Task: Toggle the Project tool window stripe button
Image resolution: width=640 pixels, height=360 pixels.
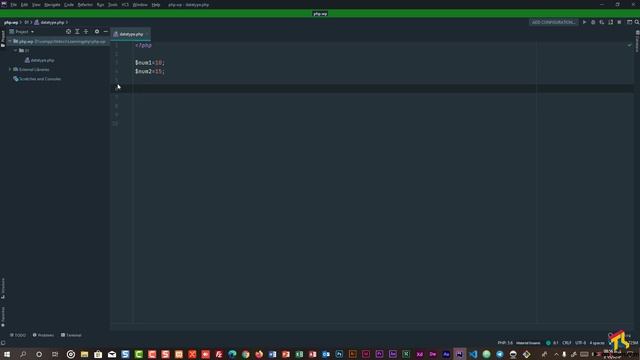Action: point(3,38)
